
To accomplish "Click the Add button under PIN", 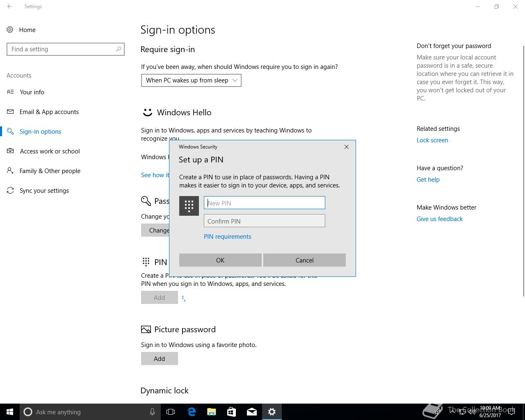I will click(x=160, y=297).
